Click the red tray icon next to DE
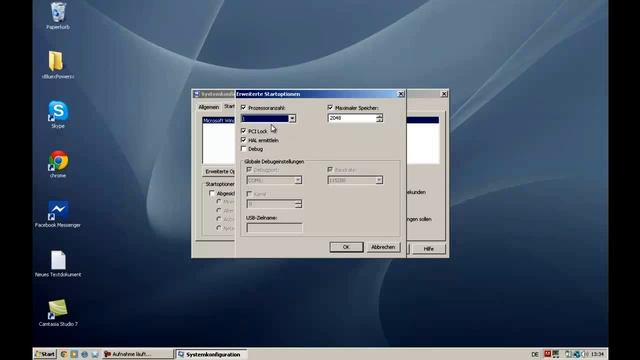This screenshot has width=640, height=360. (x=547, y=354)
